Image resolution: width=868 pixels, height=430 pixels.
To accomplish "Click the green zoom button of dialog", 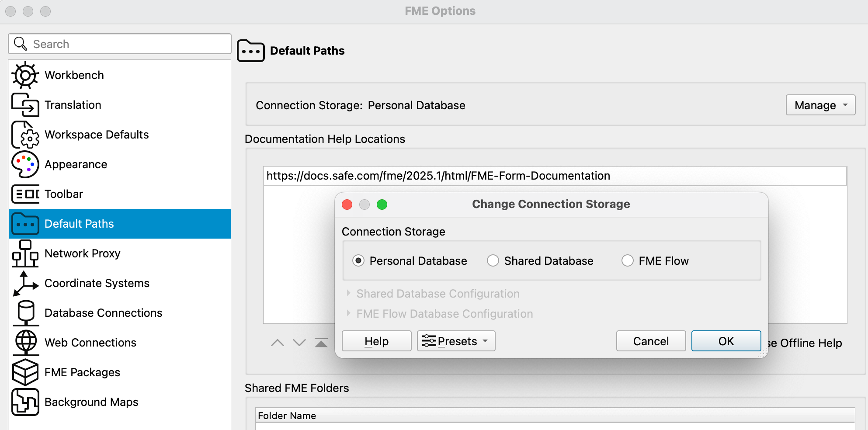I will point(382,205).
